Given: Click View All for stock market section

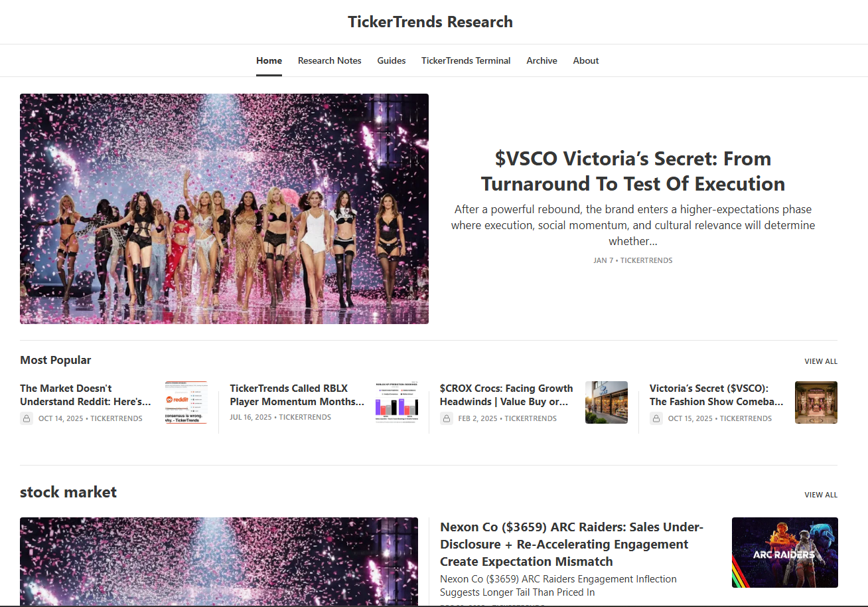Looking at the screenshot, I should 821,495.
